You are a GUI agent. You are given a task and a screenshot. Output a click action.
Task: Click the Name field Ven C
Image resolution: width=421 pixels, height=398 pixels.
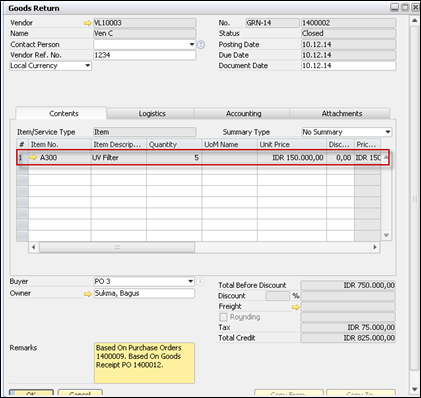(x=145, y=34)
